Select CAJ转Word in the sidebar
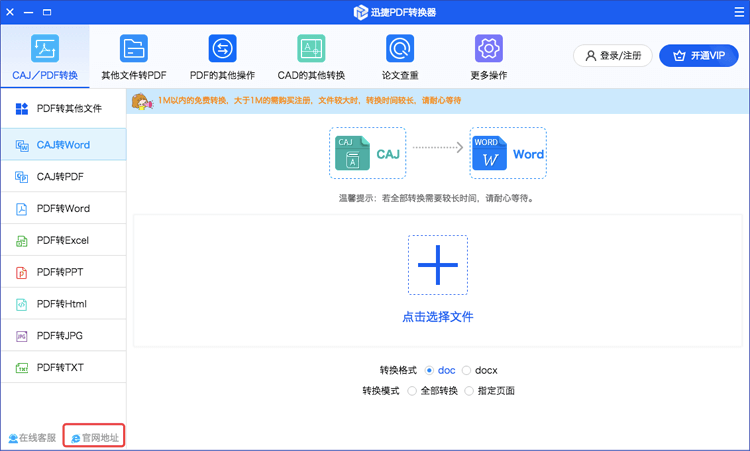 [x=64, y=144]
